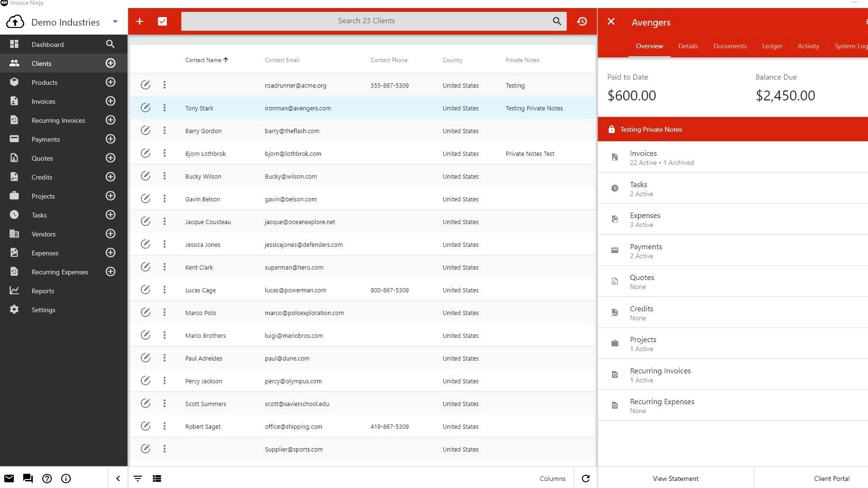Open Tasks 2 Active entry
The image size is (868, 488).
732,189
